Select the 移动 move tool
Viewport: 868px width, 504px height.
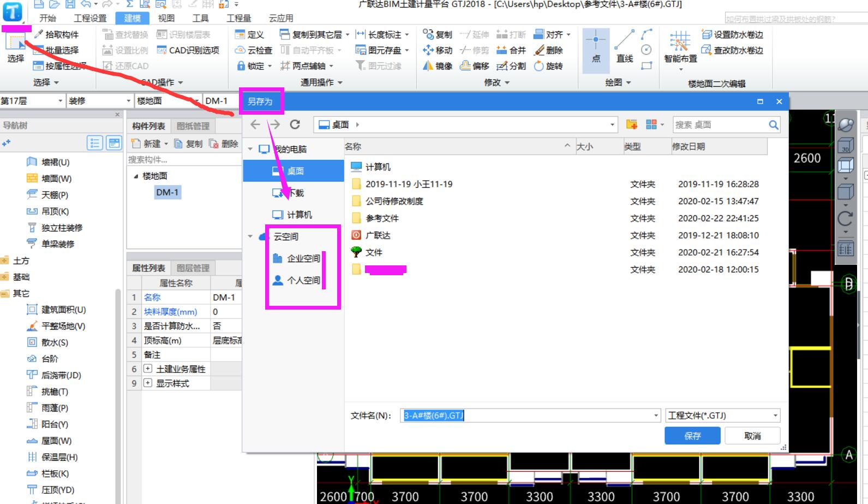[438, 50]
